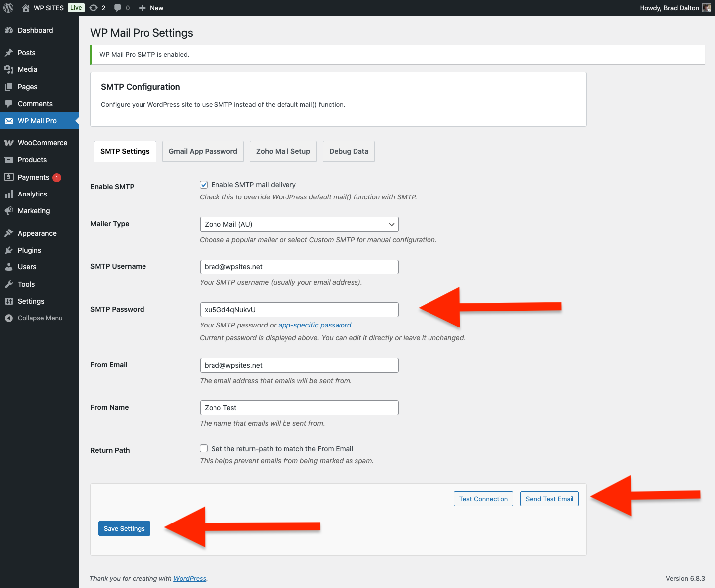The width and height of the screenshot is (715, 588).
Task: Open the site home icon
Action: click(26, 8)
